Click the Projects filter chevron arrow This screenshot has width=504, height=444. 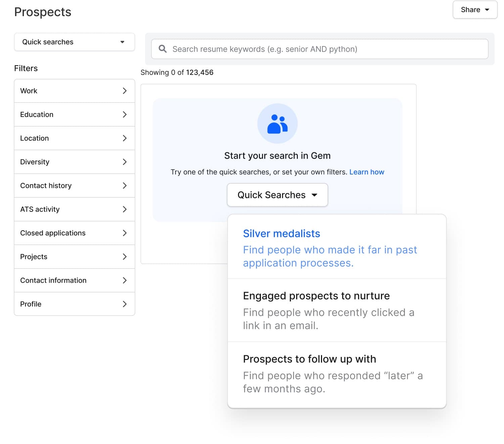[x=125, y=257]
